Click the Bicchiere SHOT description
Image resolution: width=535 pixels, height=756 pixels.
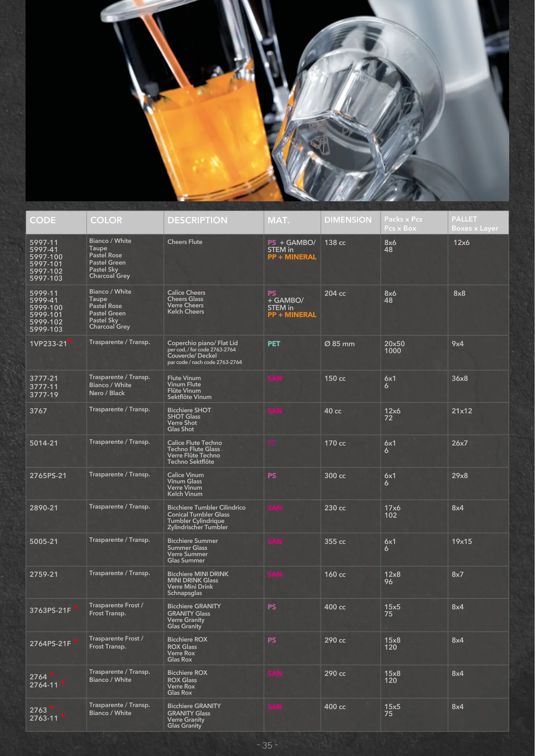[x=189, y=410]
